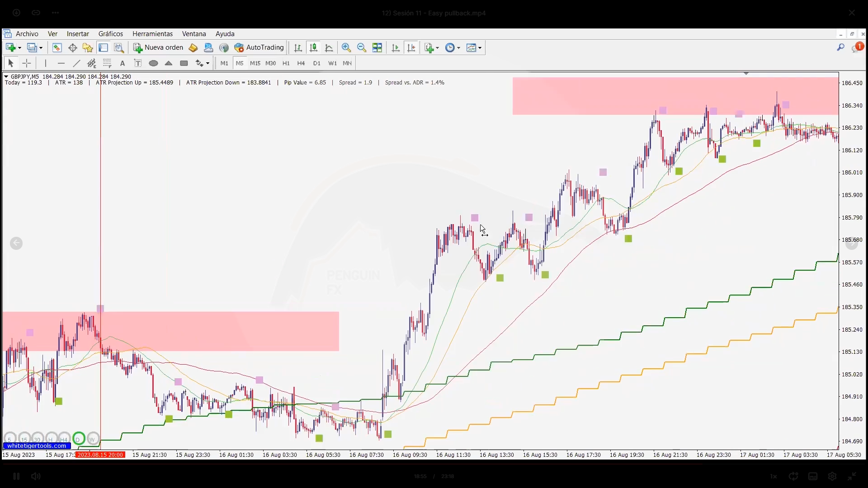Select the triangle drawing tool
This screenshot has height=488, width=868.
click(169, 63)
